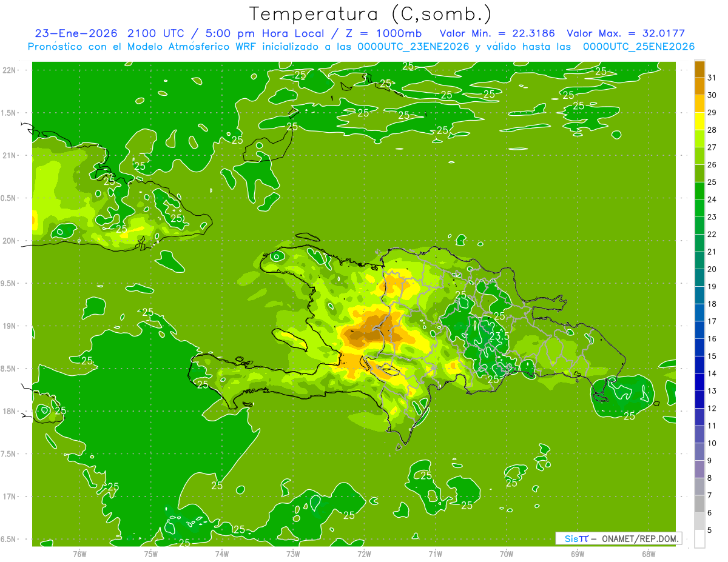The height and width of the screenshot is (562, 728).
Task: Click the '2100 UTC' time label
Action: tap(155, 33)
